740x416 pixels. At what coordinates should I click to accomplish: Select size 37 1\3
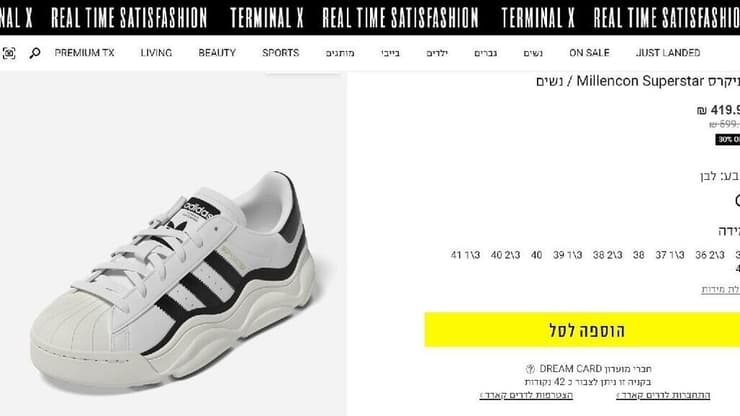tap(670, 255)
